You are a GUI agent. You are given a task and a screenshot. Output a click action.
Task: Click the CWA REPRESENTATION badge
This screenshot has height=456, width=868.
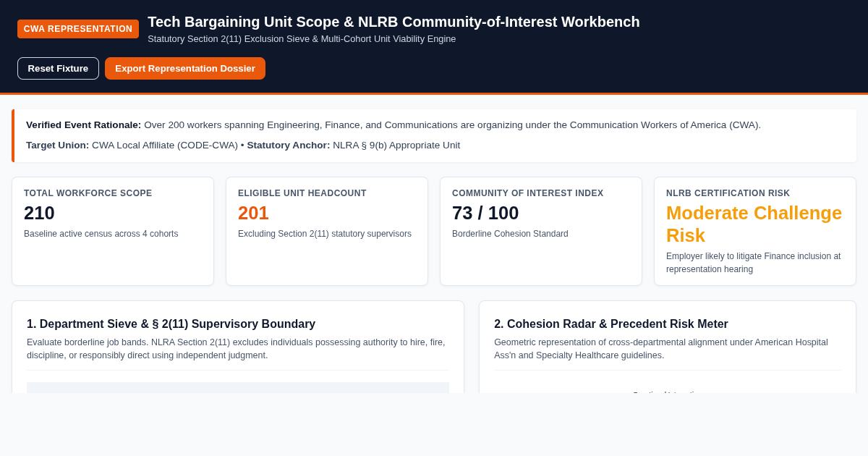[x=78, y=29]
